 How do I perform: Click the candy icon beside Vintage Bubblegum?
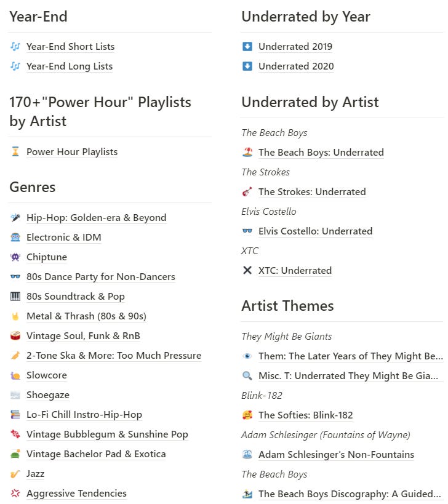(x=15, y=434)
